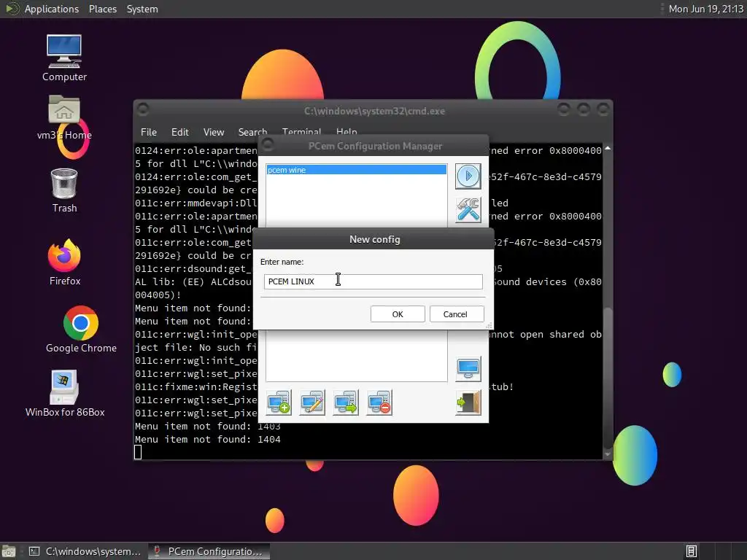Open configuration settings wrench and hammer icon
The height and width of the screenshot is (560, 747).
pyautogui.click(x=468, y=210)
